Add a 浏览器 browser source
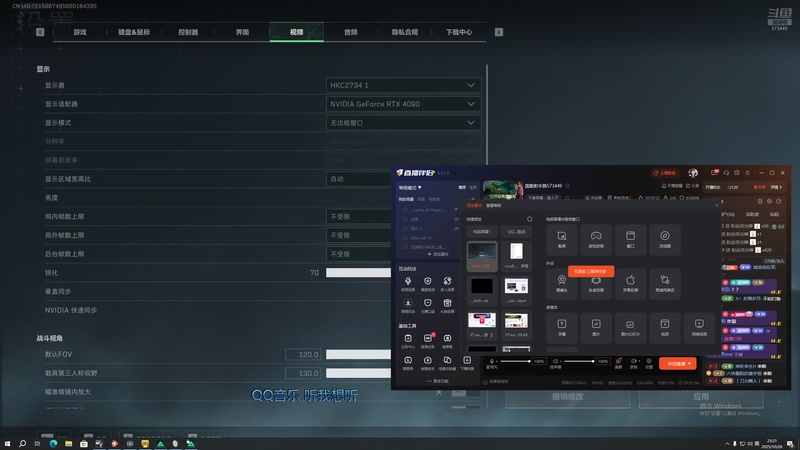Screen dimensions: 800x450 (665, 239)
